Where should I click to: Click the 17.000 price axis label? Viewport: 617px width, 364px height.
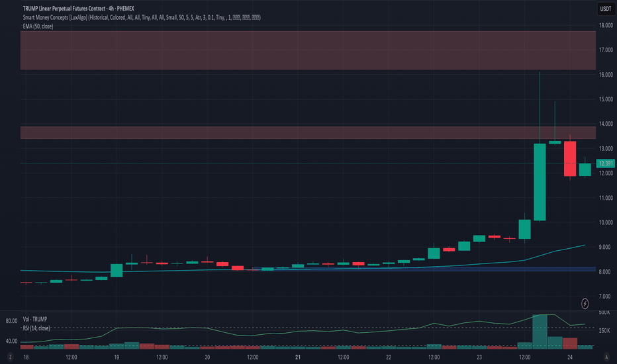(x=606, y=50)
